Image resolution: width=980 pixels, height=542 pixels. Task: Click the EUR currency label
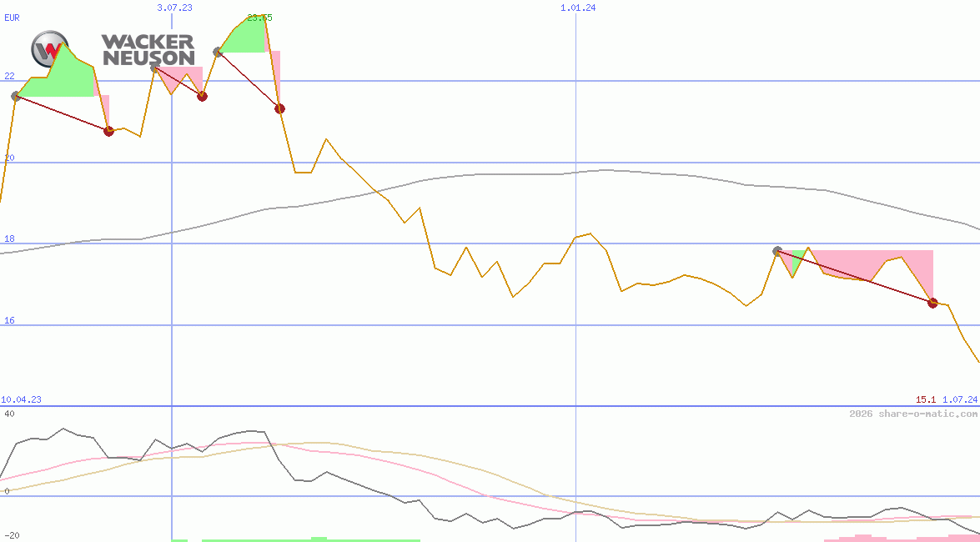coord(12,18)
